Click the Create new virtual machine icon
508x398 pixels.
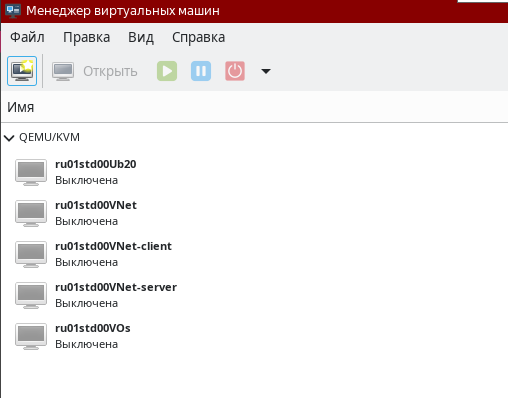click(x=22, y=71)
